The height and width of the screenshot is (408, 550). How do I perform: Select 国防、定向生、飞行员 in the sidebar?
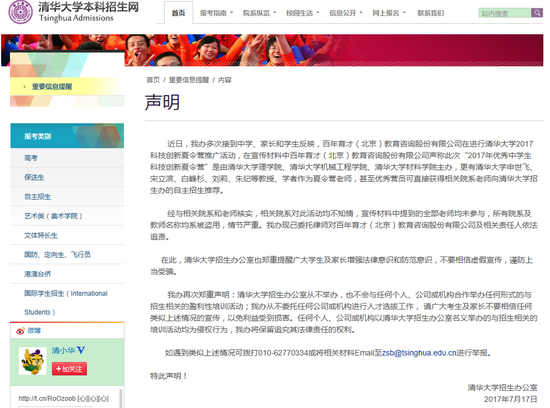[67, 255]
